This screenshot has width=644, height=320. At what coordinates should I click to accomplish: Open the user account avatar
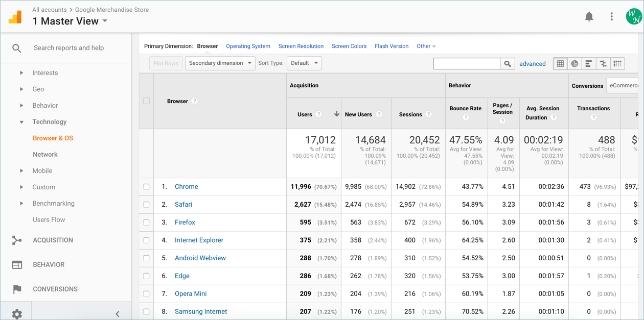pos(634,17)
